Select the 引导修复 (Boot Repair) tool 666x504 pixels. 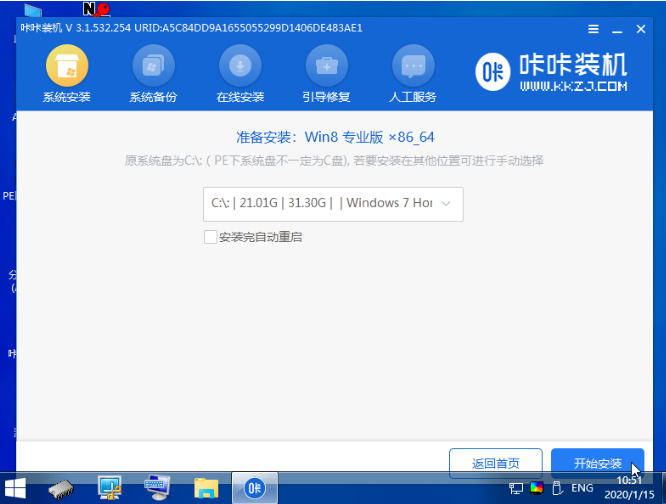pos(326,75)
